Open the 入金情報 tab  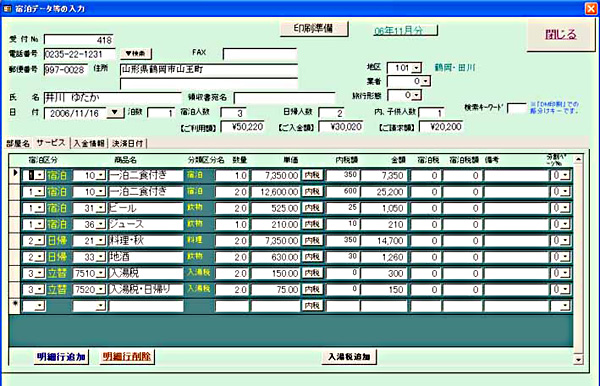click(x=89, y=143)
